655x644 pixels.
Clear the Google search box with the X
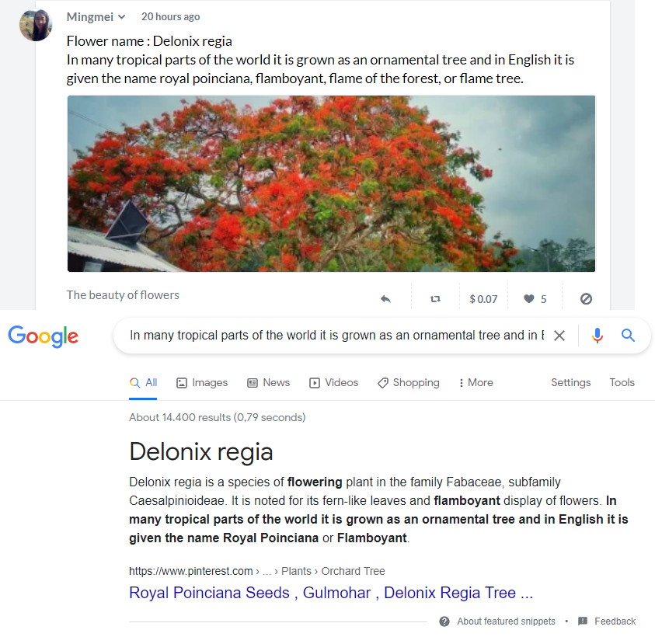559,336
